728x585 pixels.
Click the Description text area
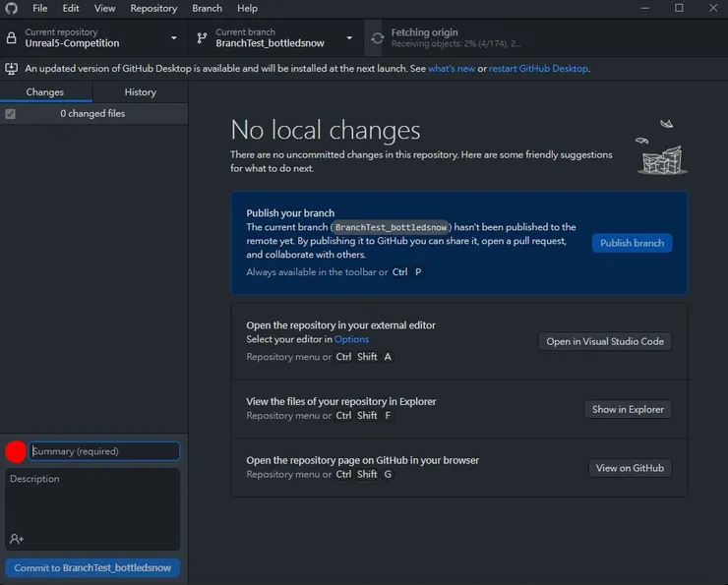click(x=93, y=501)
